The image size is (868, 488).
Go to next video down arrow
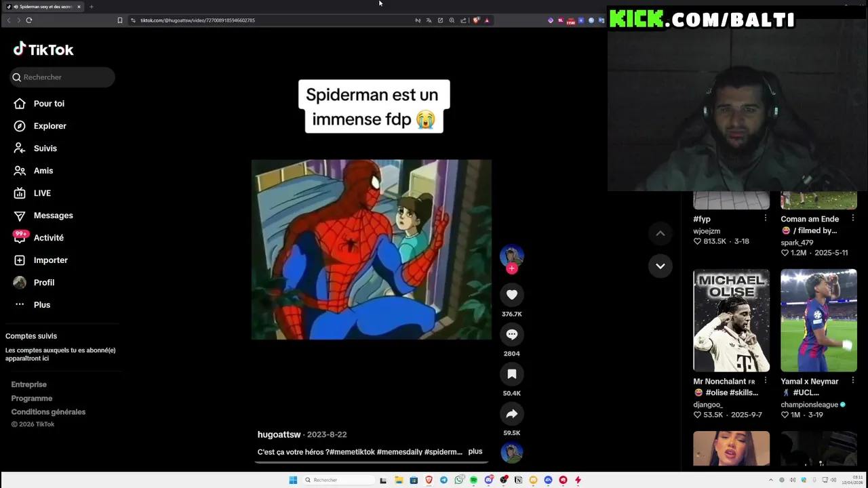[660, 266]
